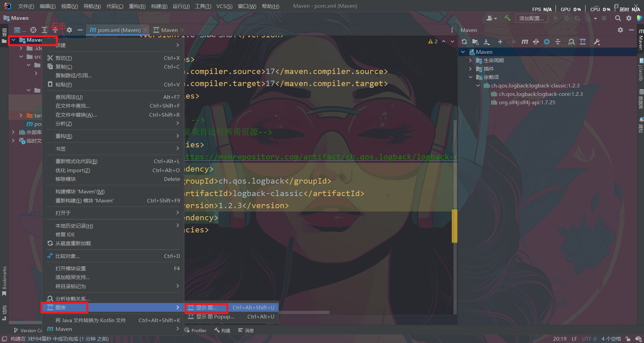The height and width of the screenshot is (343, 644).
Task: Open 构建 tool window at bottom
Action: 223,330
